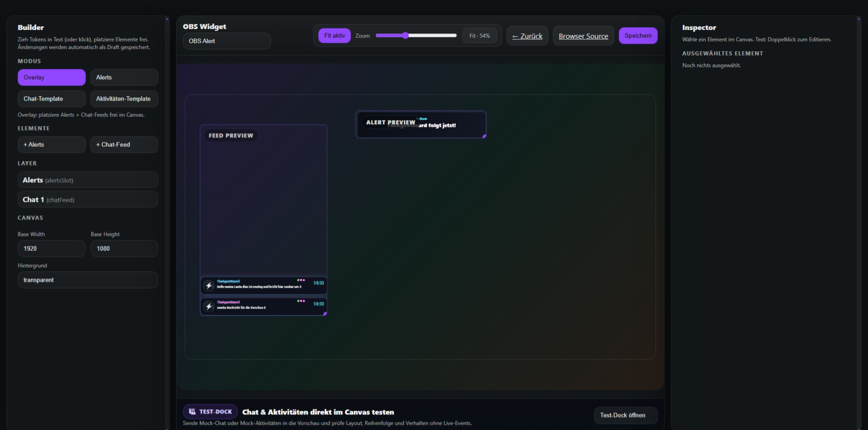Click the 'folgt jetzt!' alert text
The image size is (868, 430).
(442, 126)
